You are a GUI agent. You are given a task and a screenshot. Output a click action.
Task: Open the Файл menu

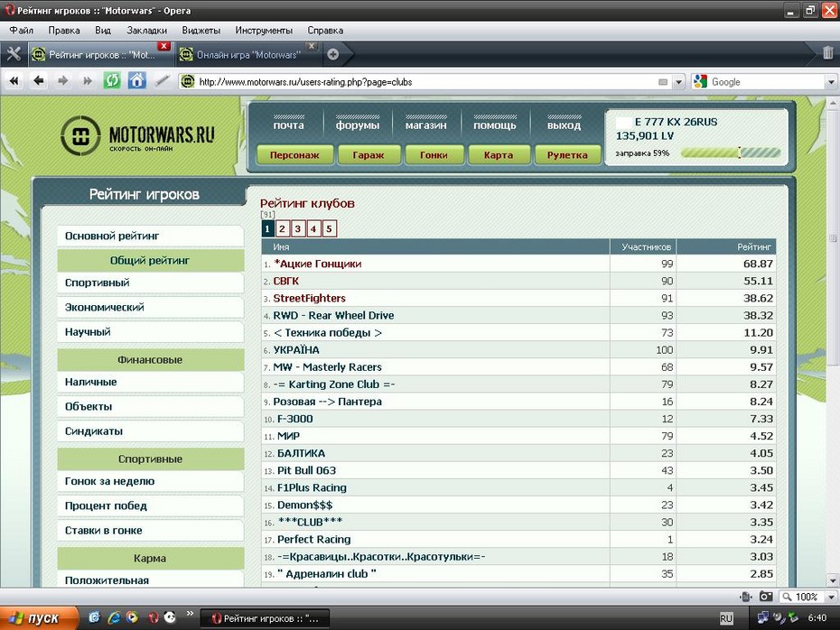22,31
